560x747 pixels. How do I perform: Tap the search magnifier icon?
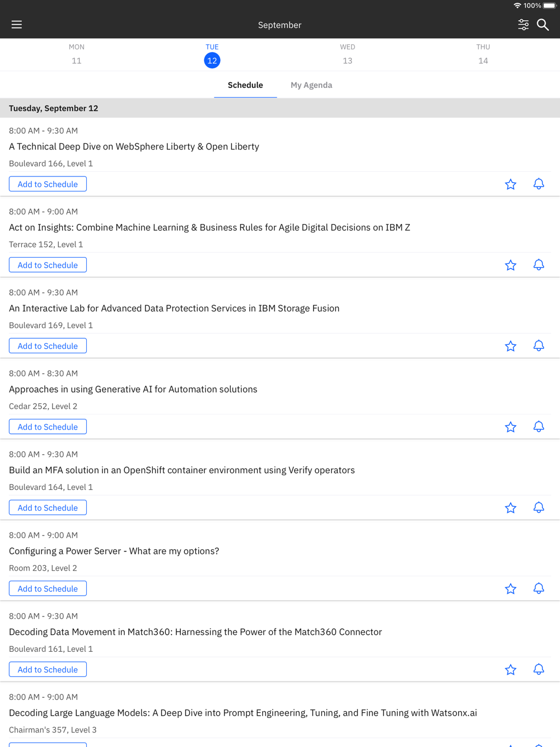(543, 25)
